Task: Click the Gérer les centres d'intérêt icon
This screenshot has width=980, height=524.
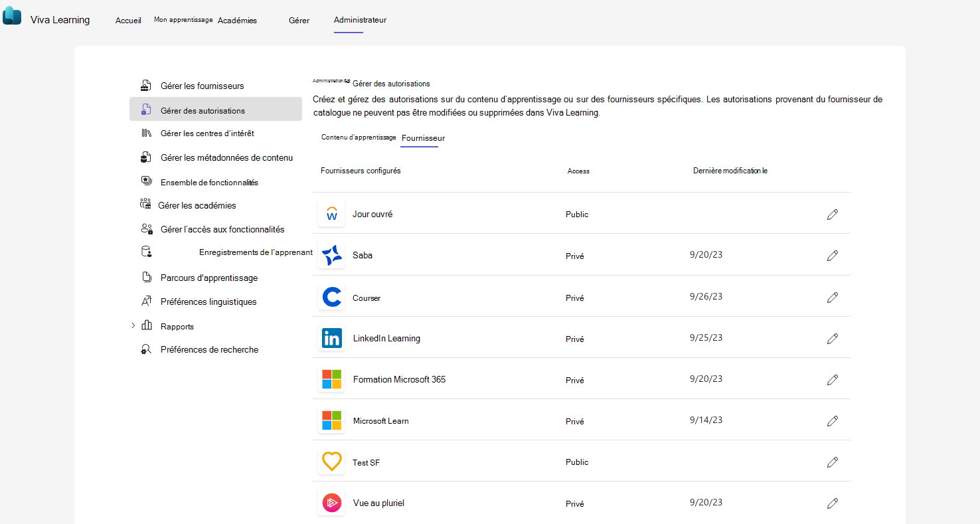Action: 146,133
